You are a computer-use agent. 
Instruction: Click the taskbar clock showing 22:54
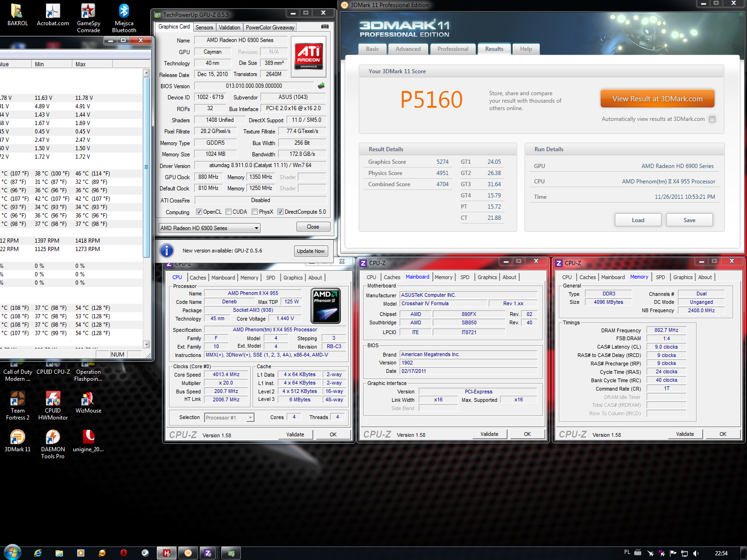(x=721, y=553)
